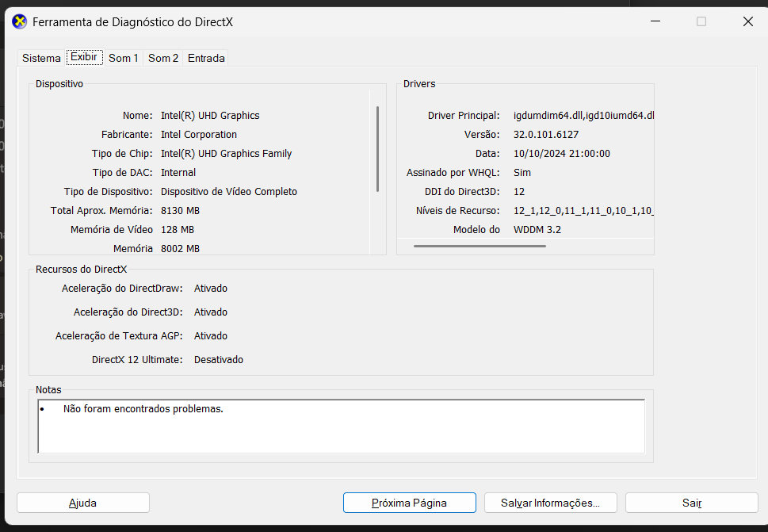The image size is (768, 532).
Task: Click the shared memory value 8002 MB
Action: 180,249
